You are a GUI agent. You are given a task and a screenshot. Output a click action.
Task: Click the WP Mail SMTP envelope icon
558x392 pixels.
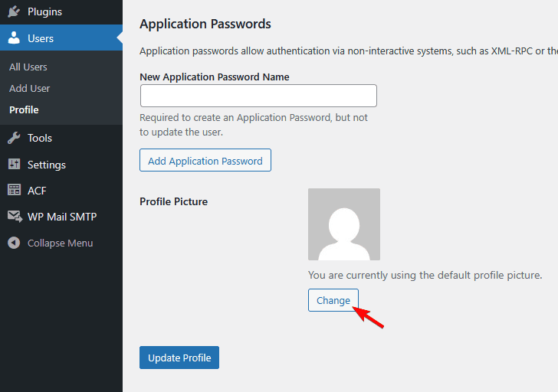(14, 217)
